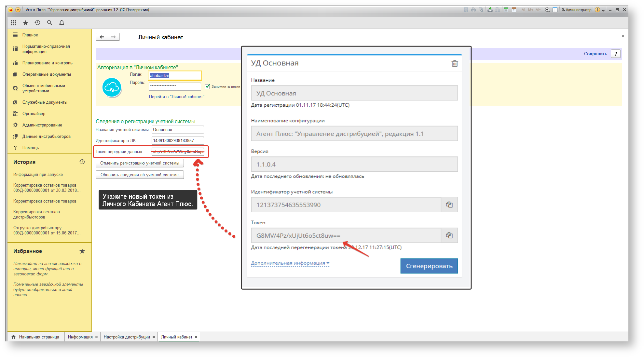This screenshot has height=357, width=644.
Task: Open Служебные документы section
Action: coord(45,102)
